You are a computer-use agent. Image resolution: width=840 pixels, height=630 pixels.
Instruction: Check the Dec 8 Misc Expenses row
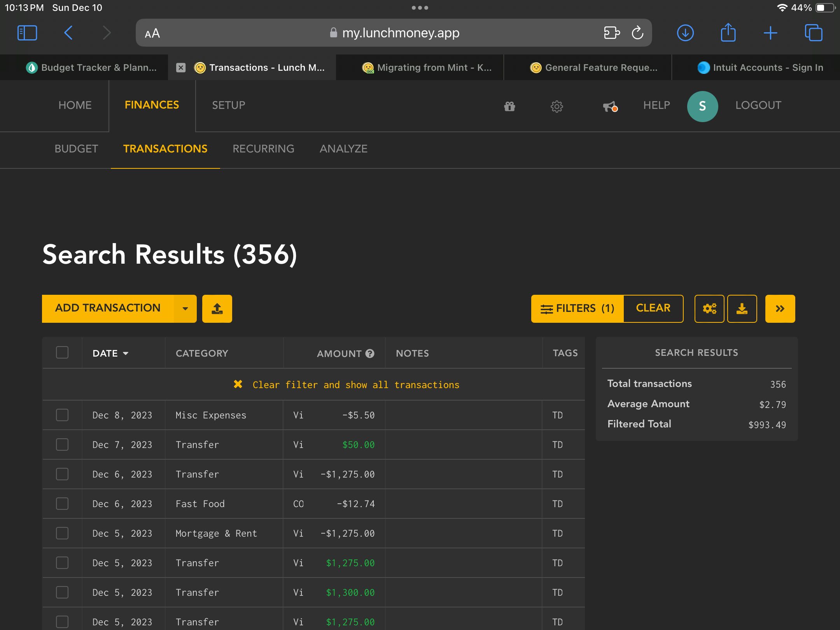[62, 415]
